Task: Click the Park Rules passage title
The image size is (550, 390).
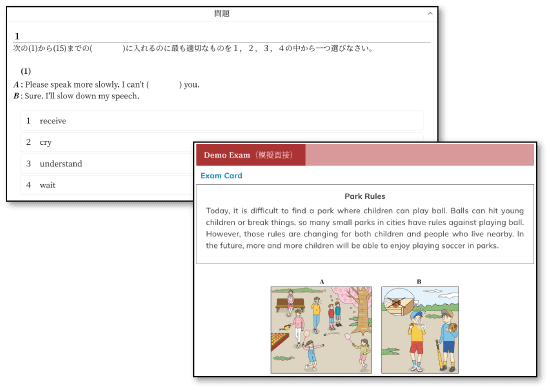Action: pyautogui.click(x=365, y=196)
